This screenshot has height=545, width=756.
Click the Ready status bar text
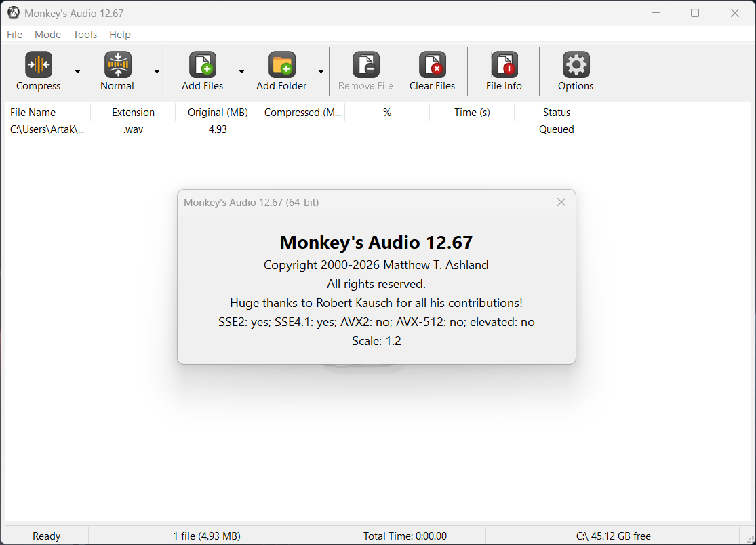pos(46,536)
